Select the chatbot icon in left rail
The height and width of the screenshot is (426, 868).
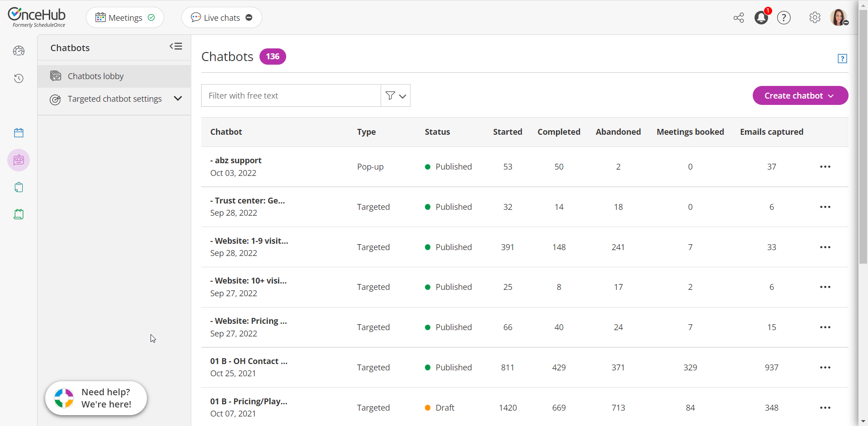tap(19, 160)
